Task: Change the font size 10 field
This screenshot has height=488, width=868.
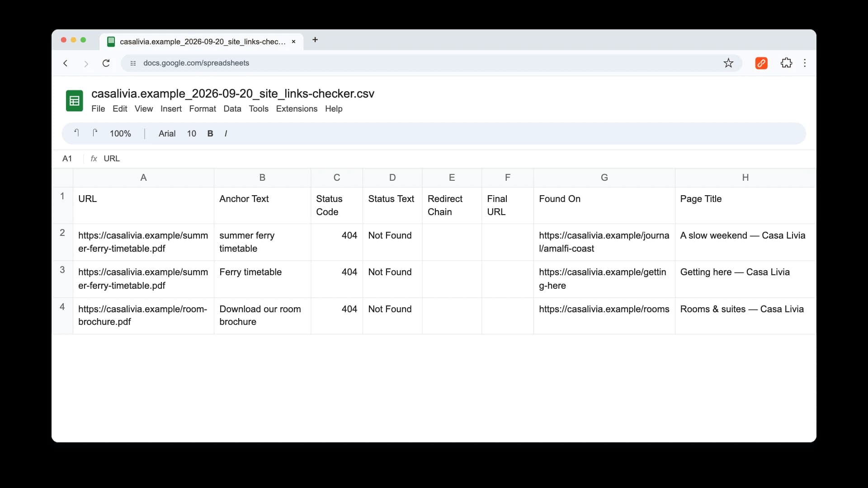Action: [192, 133]
